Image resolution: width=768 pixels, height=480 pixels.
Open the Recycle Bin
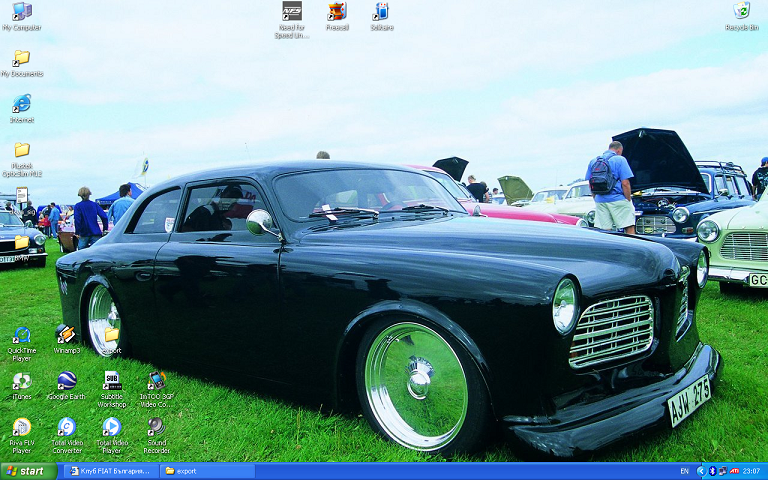coord(741,12)
